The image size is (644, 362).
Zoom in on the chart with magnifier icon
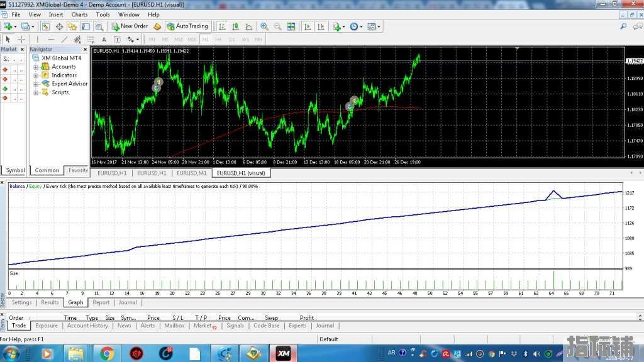point(264,26)
